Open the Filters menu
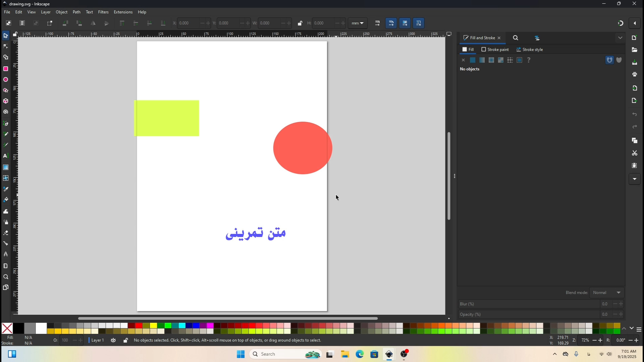644x362 pixels. (103, 12)
